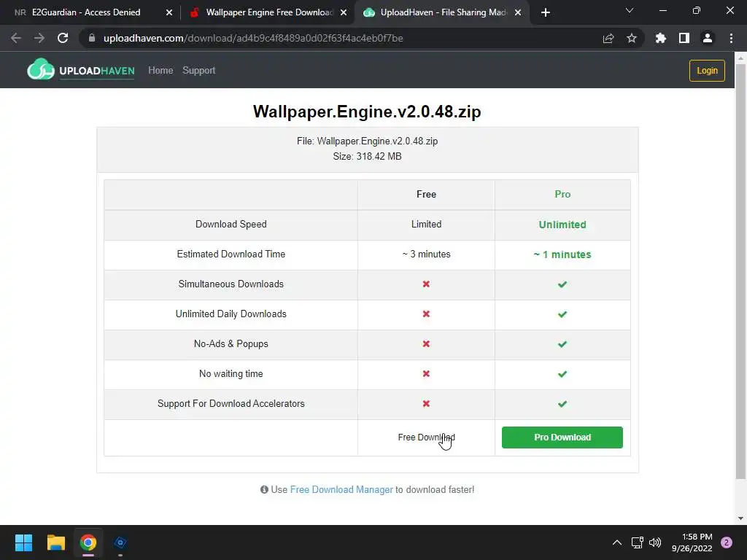Open the taskbar network icon
747x560 pixels.
[x=637, y=542]
